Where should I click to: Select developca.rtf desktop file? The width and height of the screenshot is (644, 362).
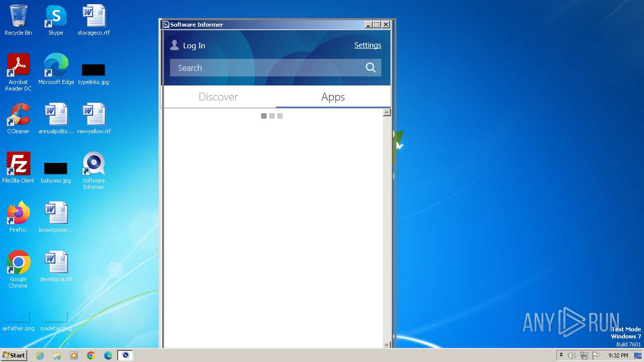pos(56,266)
